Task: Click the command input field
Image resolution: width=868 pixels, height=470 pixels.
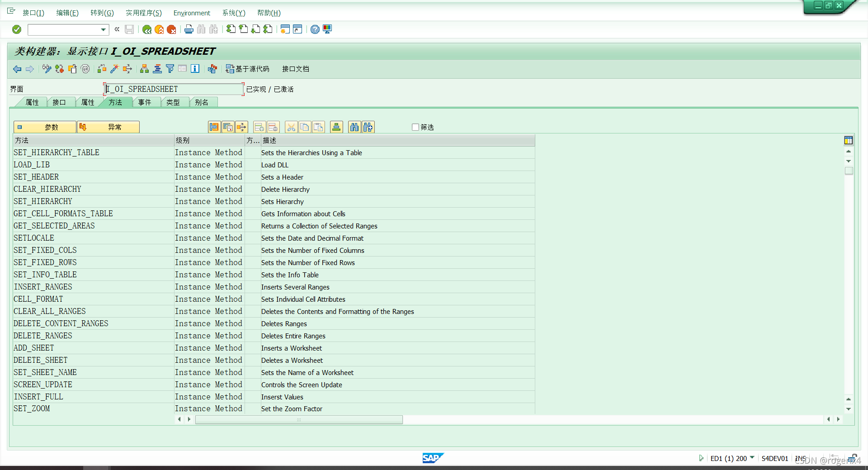Action: click(x=64, y=30)
